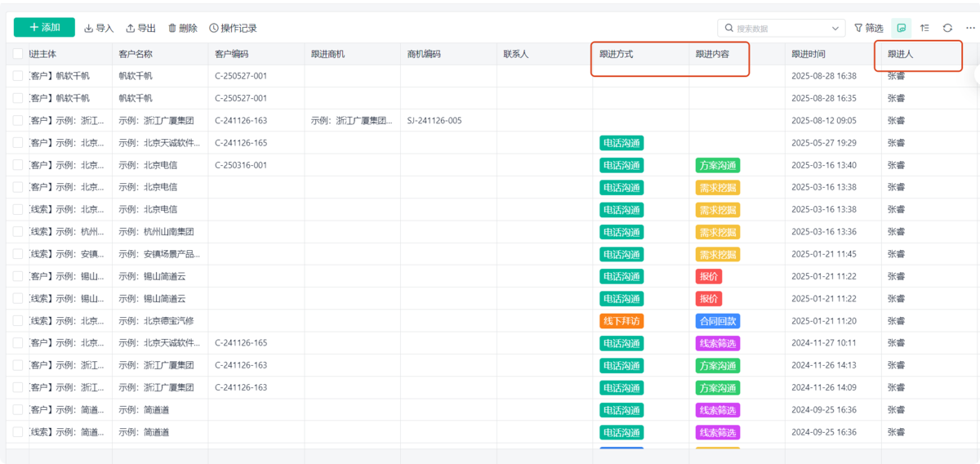Click the SJ-241126-005 opportunity code cell
This screenshot has width=980, height=464.
[x=434, y=121]
